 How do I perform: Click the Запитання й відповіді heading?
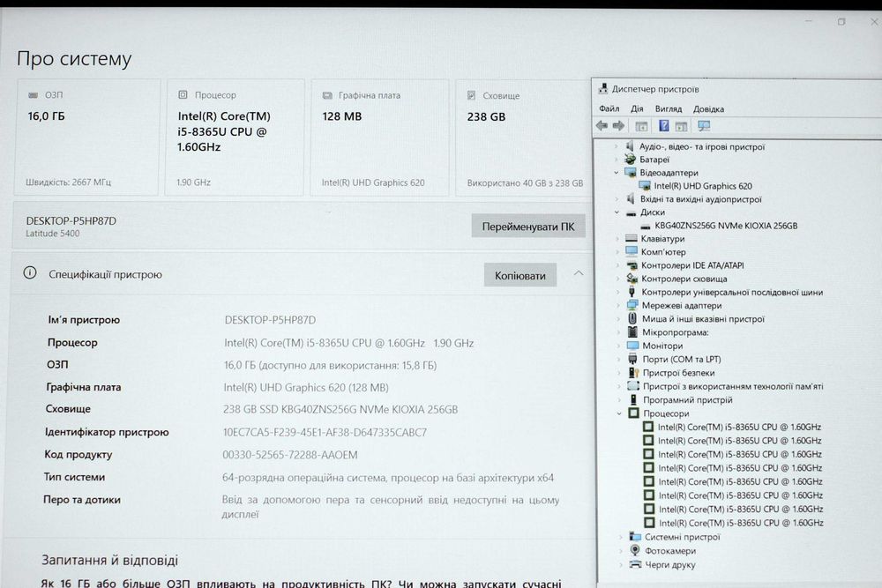click(109, 561)
